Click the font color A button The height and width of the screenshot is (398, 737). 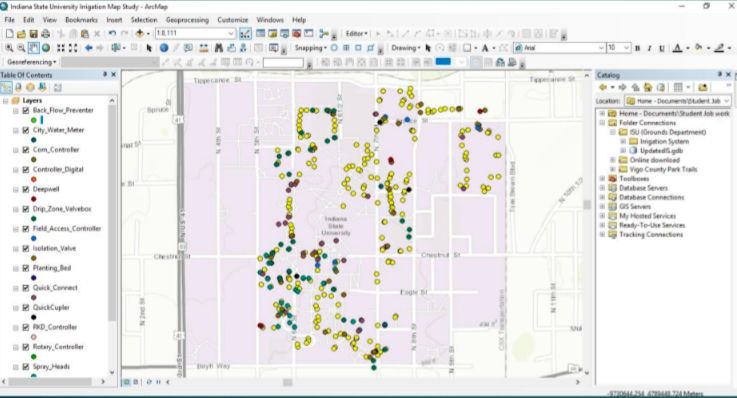(x=677, y=48)
